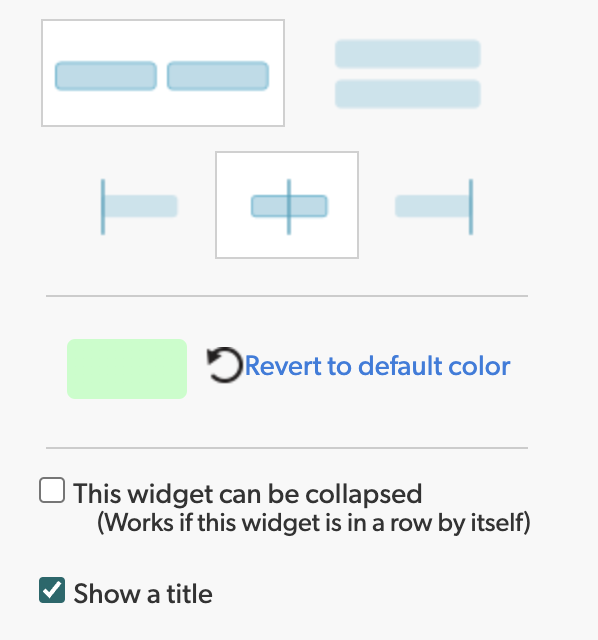Open the light green color swatch
This screenshot has width=598, height=640.
coord(127,369)
